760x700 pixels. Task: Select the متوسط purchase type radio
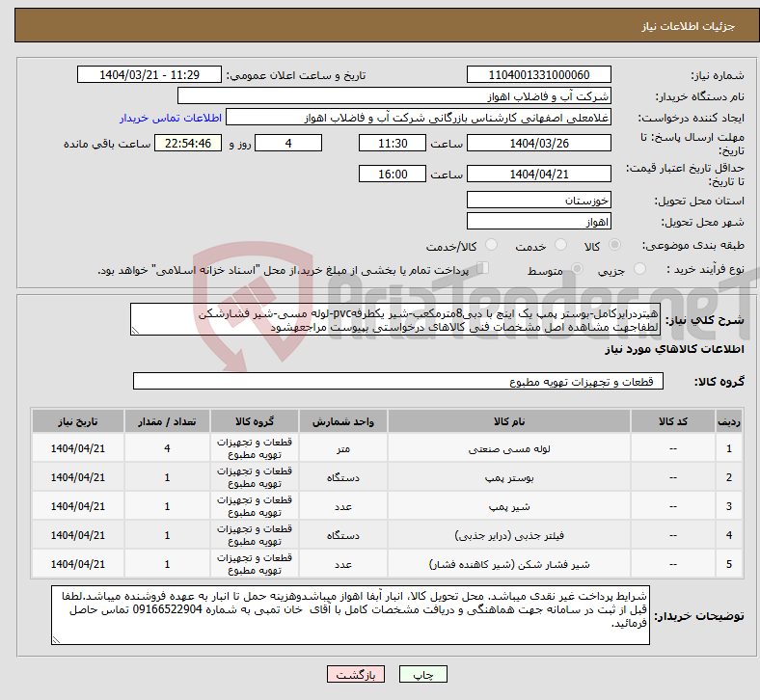577,269
